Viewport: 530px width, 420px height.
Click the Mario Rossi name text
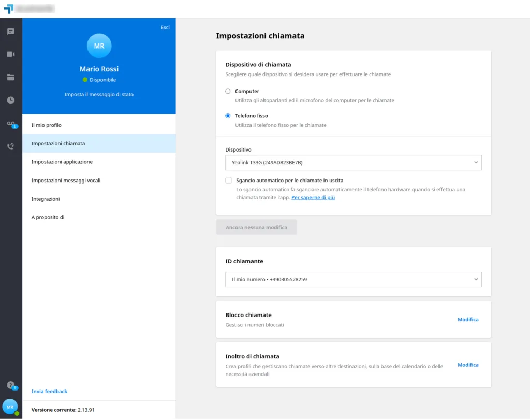[99, 69]
